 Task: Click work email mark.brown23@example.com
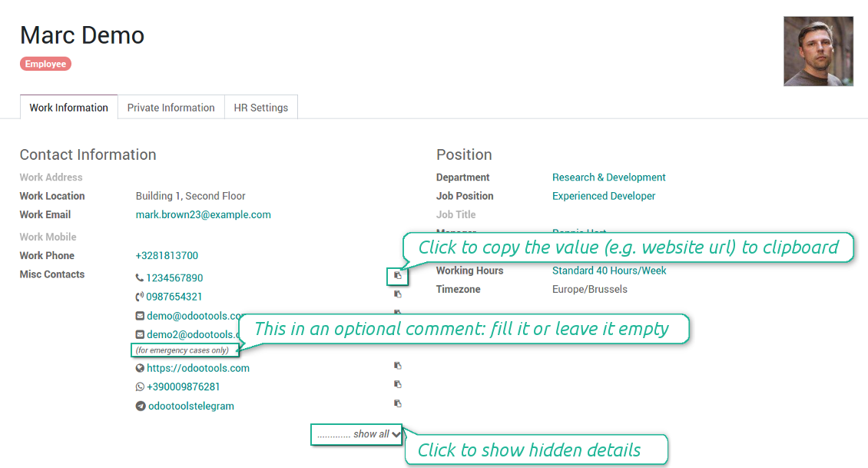coord(203,215)
